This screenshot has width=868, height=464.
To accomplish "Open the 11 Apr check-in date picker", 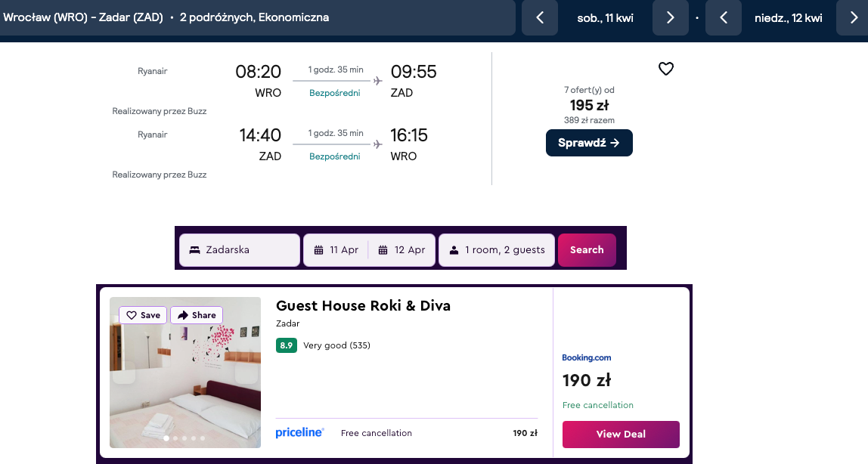I will pos(336,250).
